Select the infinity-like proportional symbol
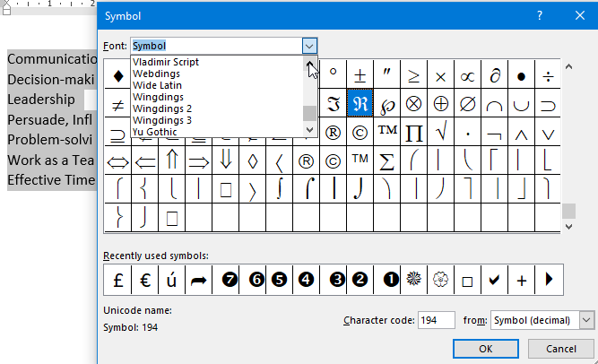This screenshot has height=364, width=598. pos(467,75)
